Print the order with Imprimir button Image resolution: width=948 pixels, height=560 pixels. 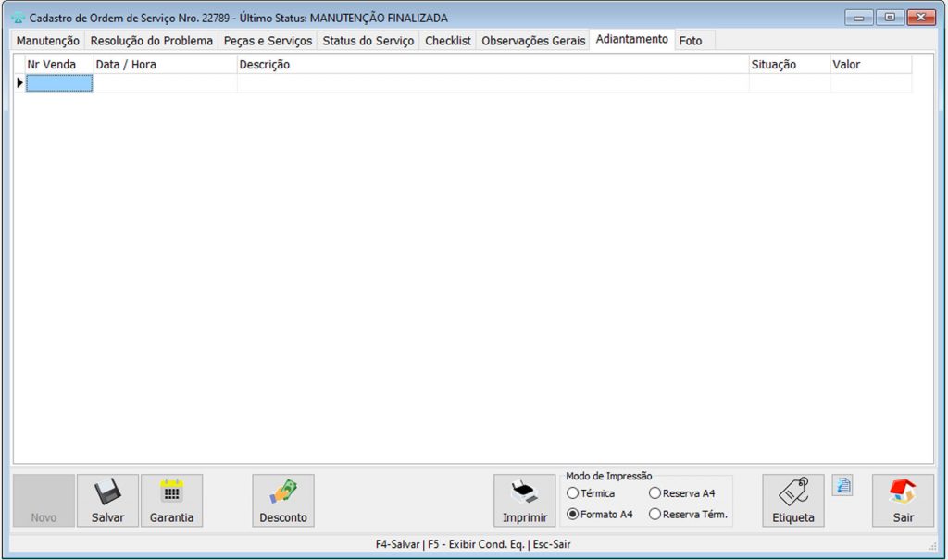524,501
